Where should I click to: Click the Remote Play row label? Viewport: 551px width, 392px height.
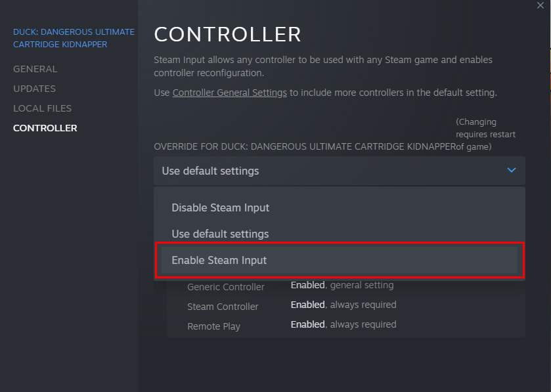click(213, 326)
